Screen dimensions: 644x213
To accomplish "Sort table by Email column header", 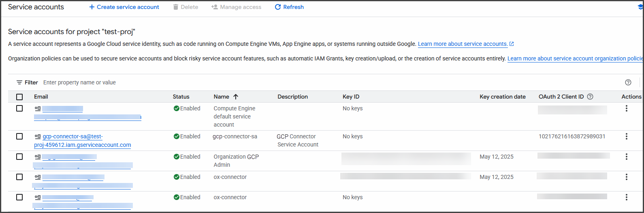I will tap(41, 97).
